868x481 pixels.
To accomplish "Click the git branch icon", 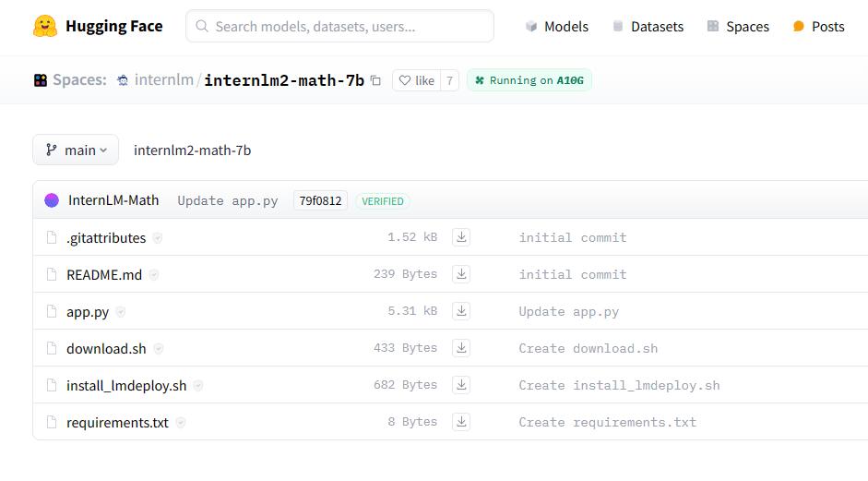I will (x=52, y=150).
